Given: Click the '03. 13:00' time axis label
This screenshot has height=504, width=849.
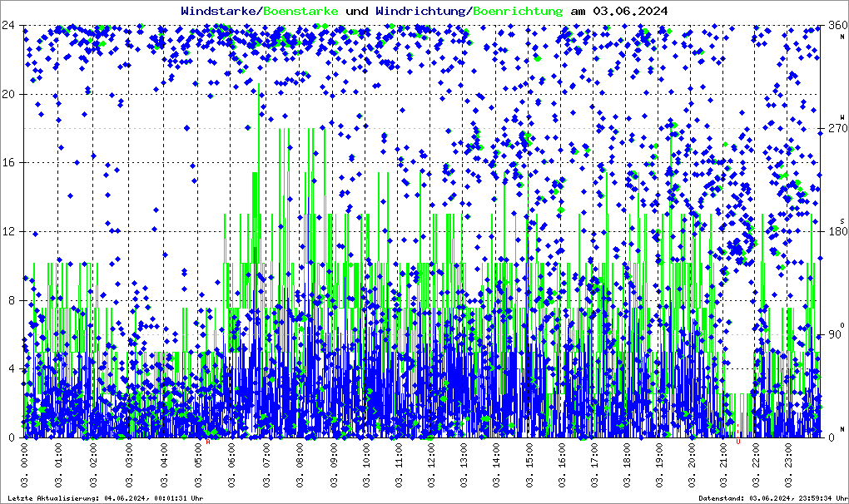Looking at the screenshot, I should 464,464.
